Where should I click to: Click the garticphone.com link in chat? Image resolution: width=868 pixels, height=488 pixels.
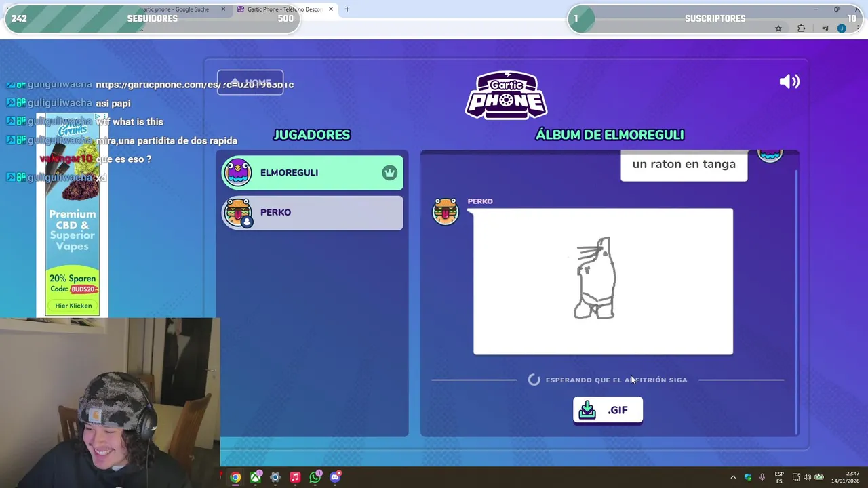coord(195,85)
